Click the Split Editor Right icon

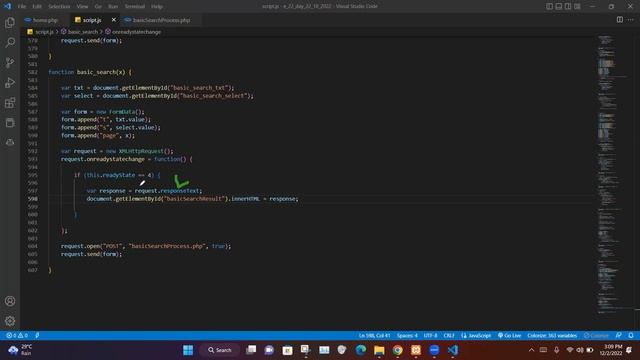620,20
